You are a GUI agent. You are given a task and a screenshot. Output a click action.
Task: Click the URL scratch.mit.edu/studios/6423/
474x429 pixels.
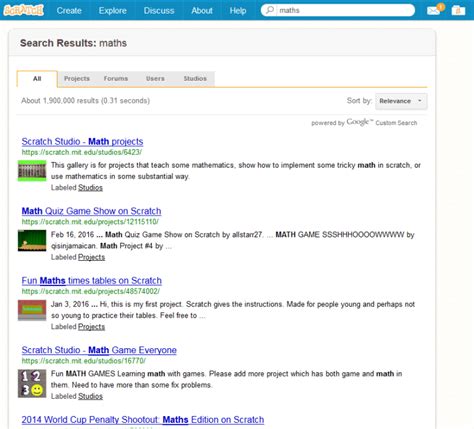coord(82,152)
